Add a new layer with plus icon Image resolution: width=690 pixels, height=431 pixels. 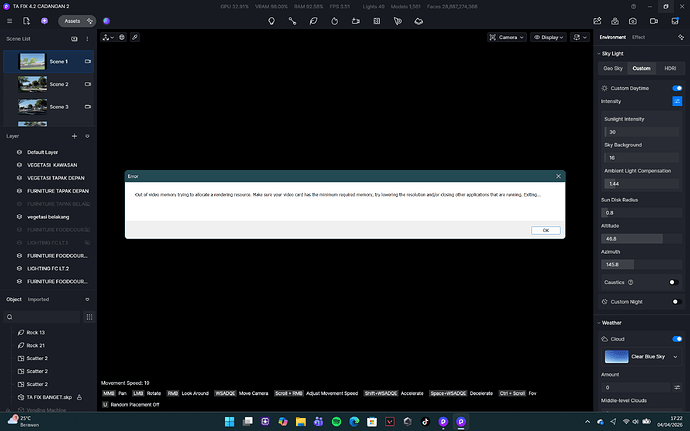[x=74, y=136]
